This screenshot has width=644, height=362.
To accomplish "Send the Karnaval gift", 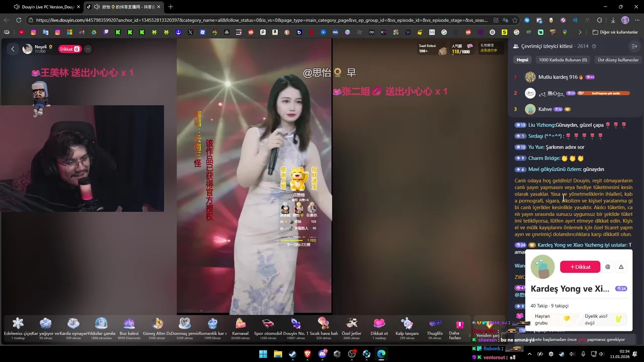I will (x=240, y=328).
